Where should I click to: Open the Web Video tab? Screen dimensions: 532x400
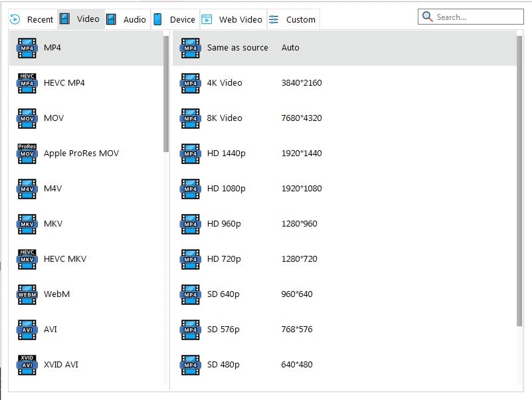[x=232, y=19]
